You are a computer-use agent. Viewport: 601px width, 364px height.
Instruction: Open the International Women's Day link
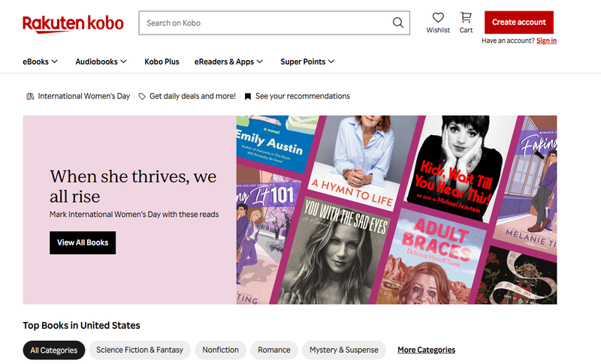[84, 96]
